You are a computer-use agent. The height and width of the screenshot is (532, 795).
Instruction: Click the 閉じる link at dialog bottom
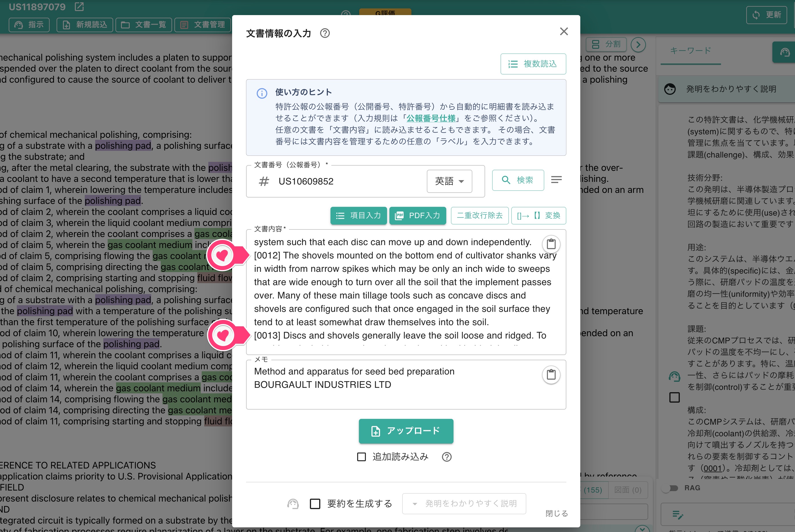coord(556,513)
